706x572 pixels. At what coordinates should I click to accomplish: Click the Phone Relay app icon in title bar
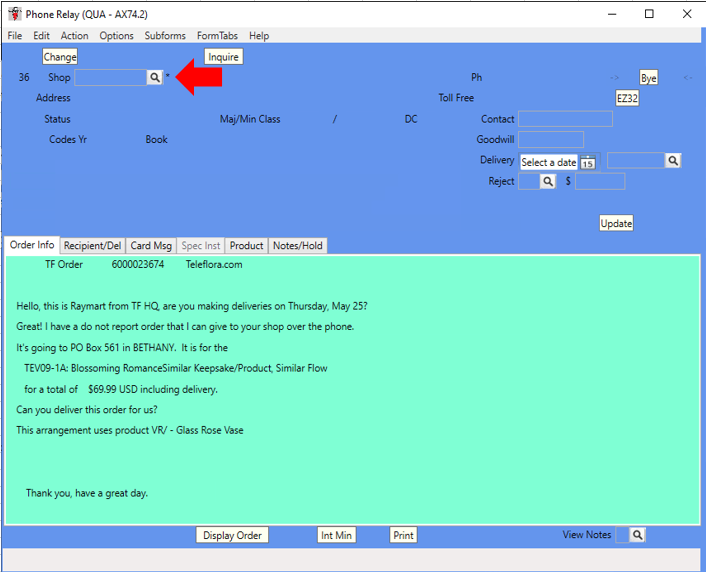click(x=15, y=14)
